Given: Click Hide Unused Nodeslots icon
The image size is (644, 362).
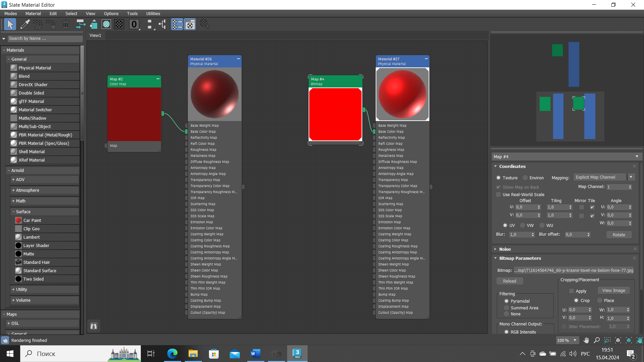Looking at the screenshot, I should pos(94,24).
